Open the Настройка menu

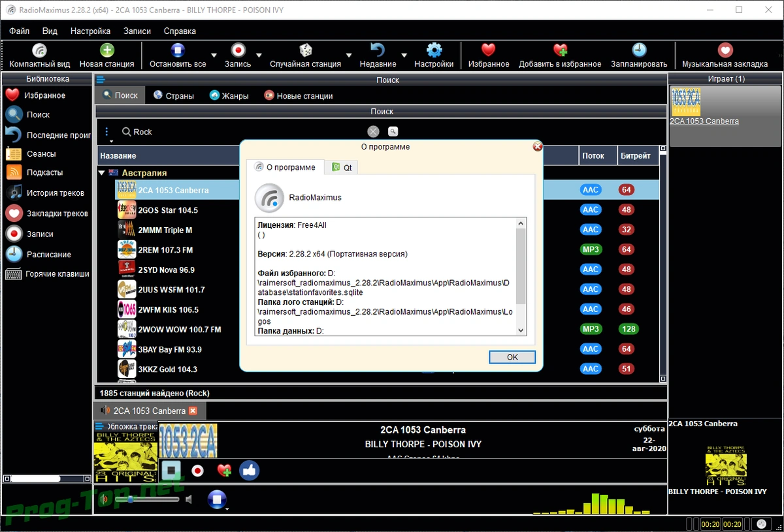(90, 31)
